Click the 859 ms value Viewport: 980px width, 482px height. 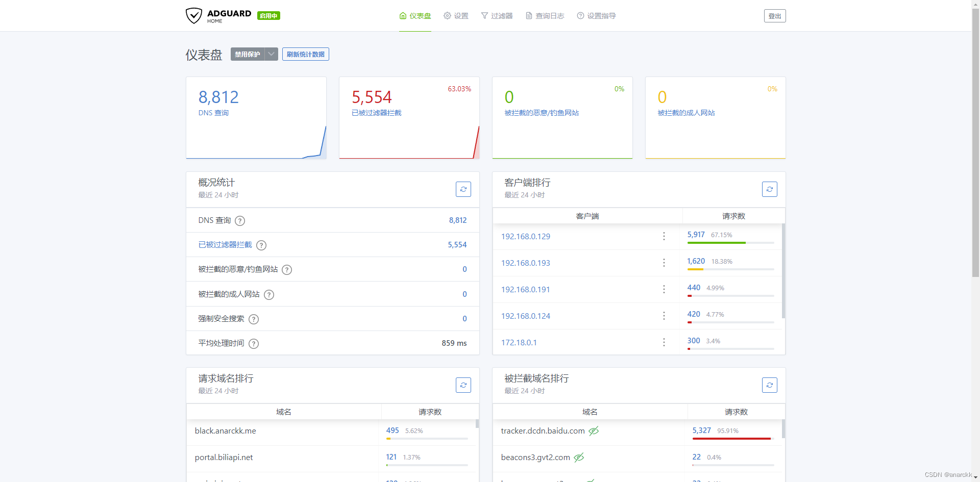click(x=454, y=343)
